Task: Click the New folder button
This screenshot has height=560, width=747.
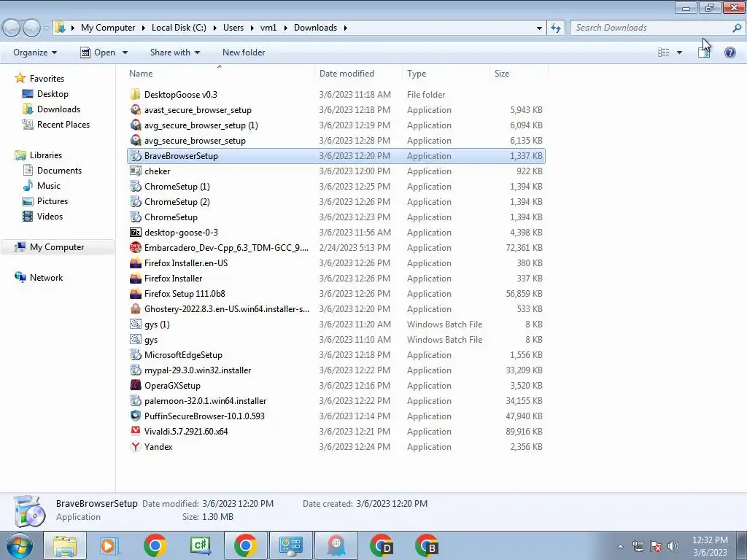Action: (x=244, y=52)
